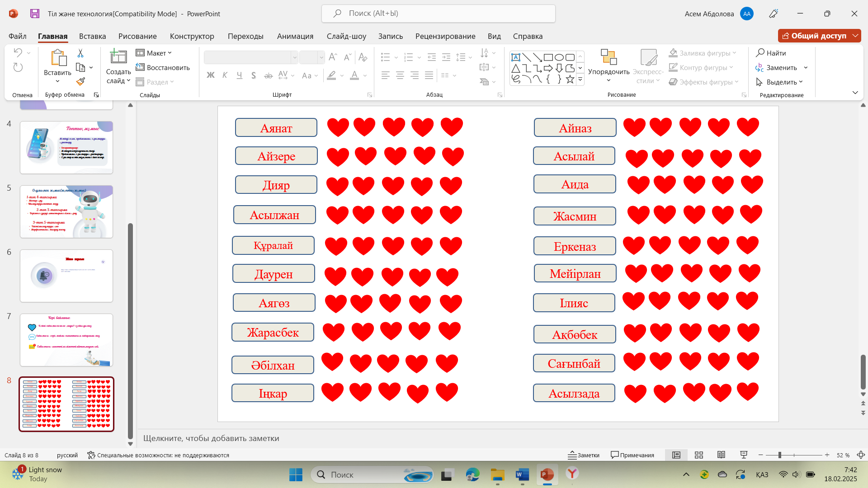Open the Вставка ribbon tab

[92, 36]
